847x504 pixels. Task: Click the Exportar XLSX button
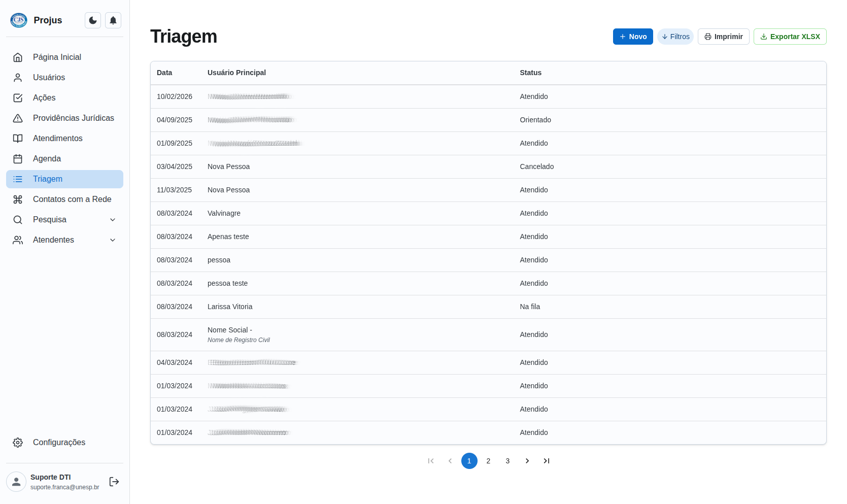coord(790,37)
